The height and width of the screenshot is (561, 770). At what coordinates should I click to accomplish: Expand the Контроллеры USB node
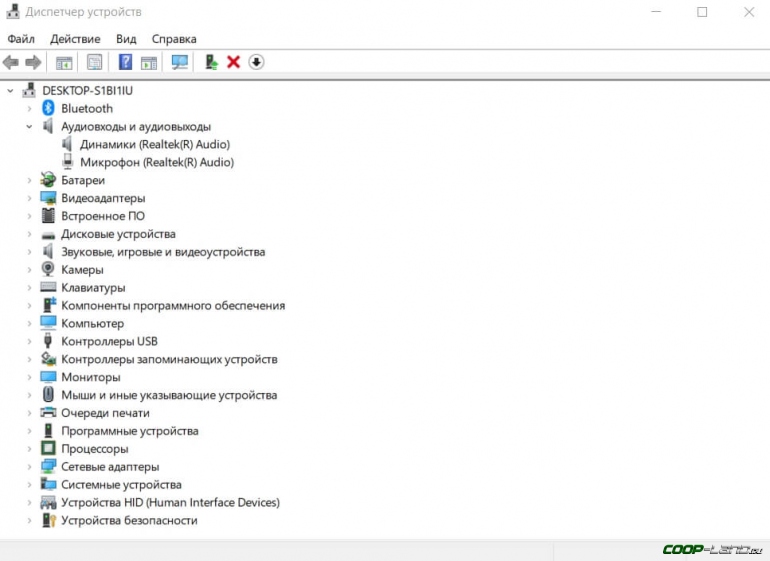(x=30, y=341)
